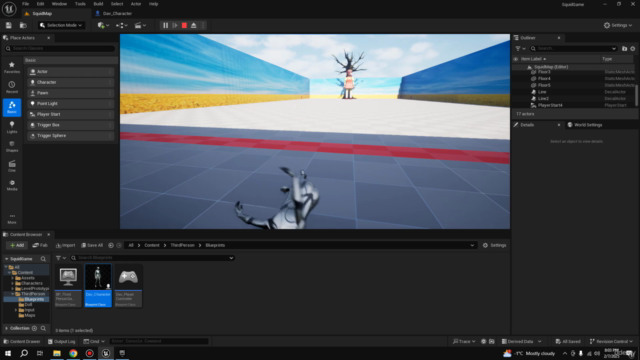This screenshot has height=360, width=640.
Task: Open the Actor menu
Action: 136,4
